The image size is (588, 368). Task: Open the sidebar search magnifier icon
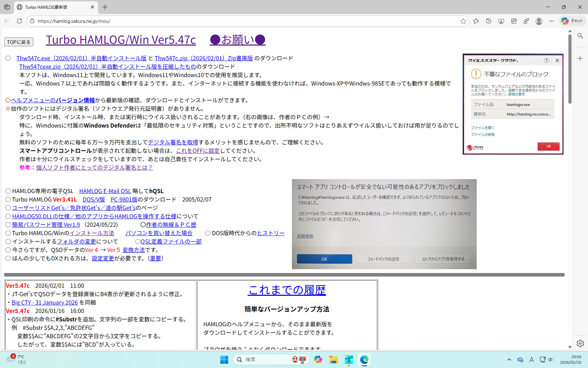[580, 36]
